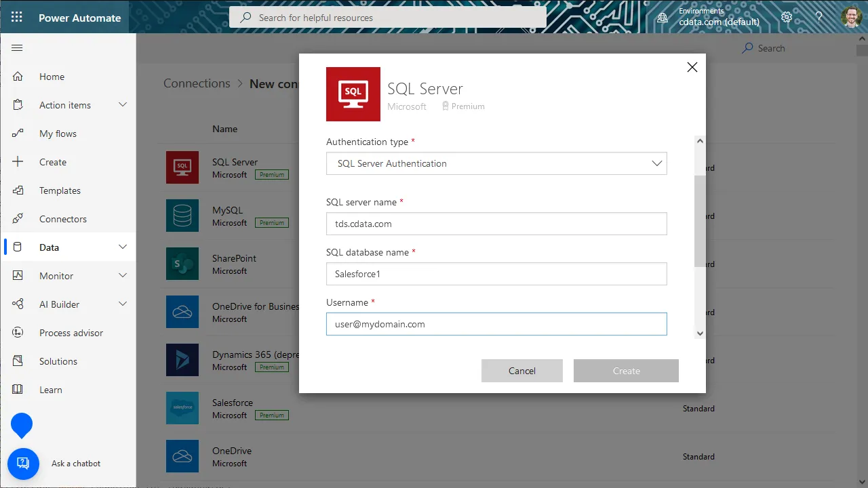Expand the Monitor section chevron
This screenshot has width=868, height=488.
[x=123, y=276]
